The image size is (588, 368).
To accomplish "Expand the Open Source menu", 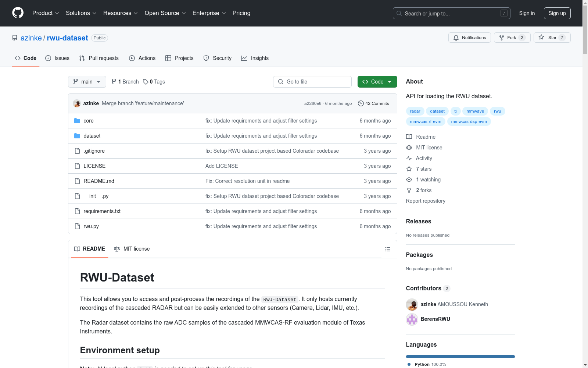I will (165, 13).
